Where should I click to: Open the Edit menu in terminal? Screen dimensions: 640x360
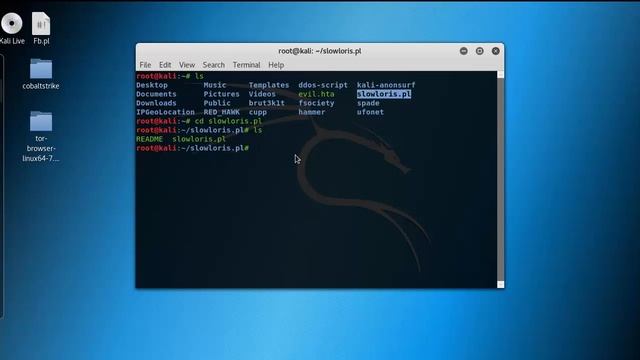tap(165, 65)
